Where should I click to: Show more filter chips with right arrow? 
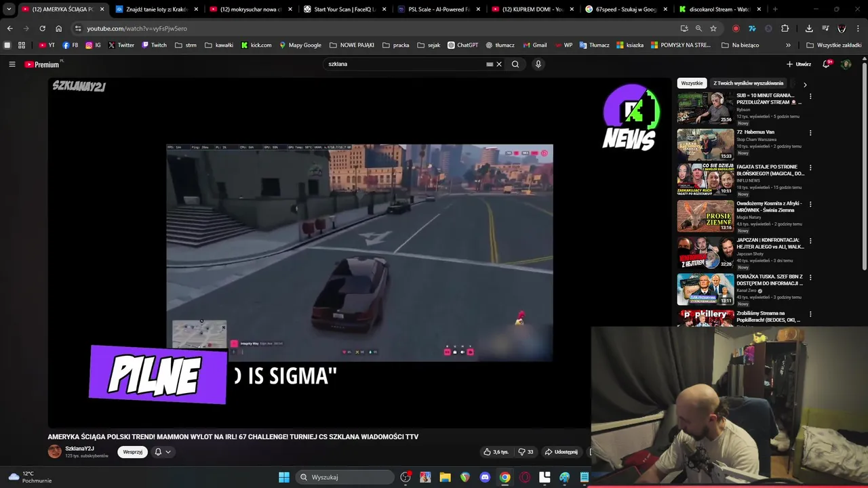805,84
